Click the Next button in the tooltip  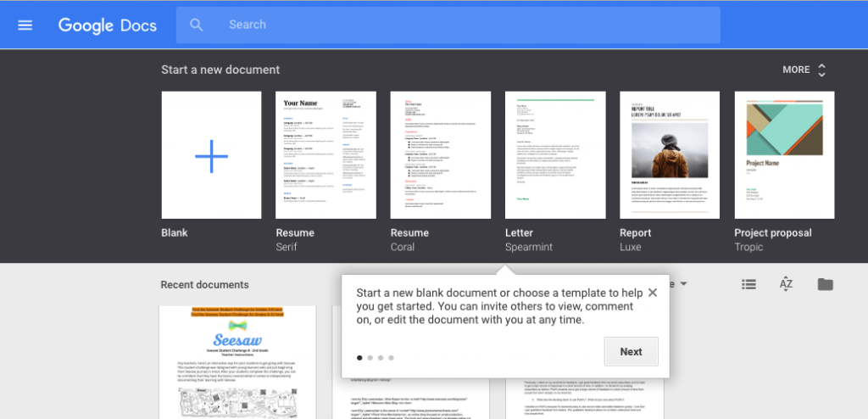pos(631,351)
